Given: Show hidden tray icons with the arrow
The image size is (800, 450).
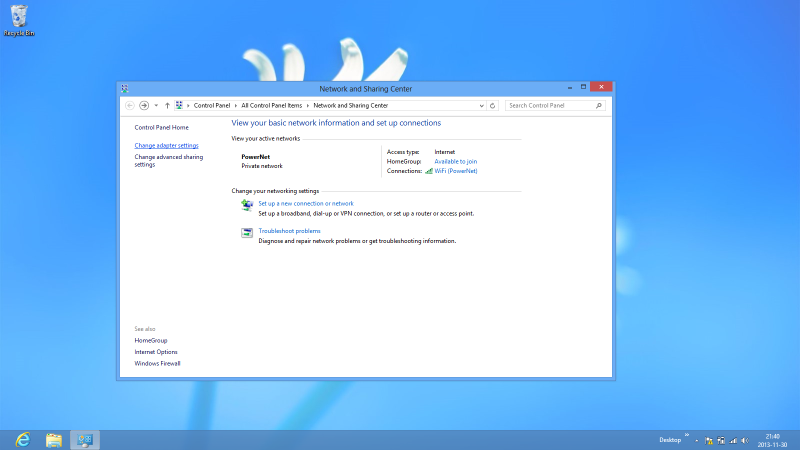Looking at the screenshot, I should point(696,440).
